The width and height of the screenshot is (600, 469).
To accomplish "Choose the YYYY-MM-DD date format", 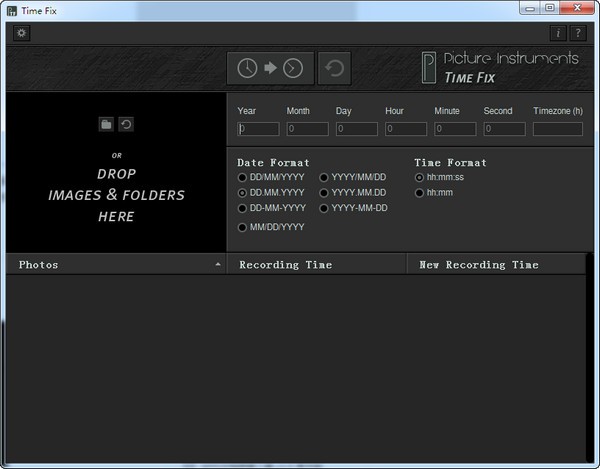I will coord(324,208).
